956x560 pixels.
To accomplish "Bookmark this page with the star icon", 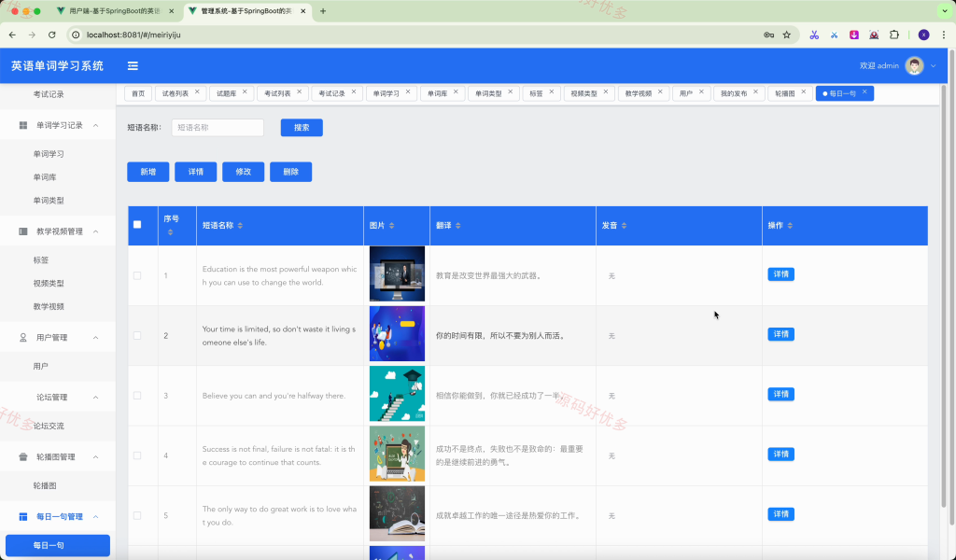I will pos(786,35).
